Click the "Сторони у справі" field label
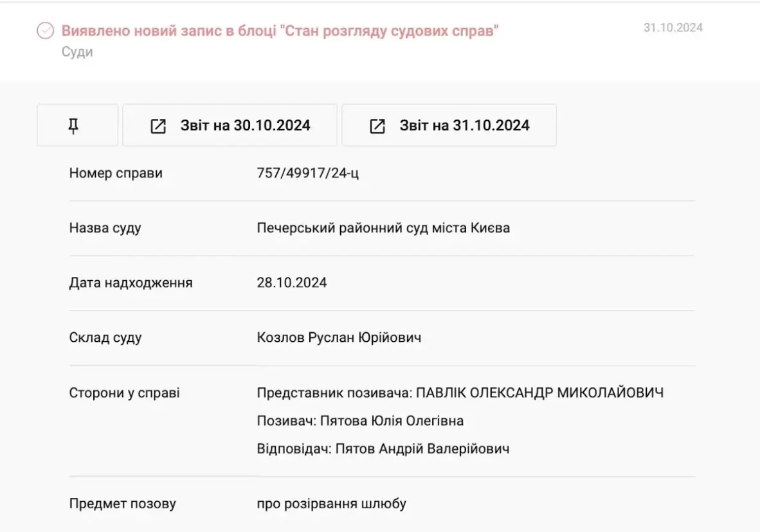 124,393
